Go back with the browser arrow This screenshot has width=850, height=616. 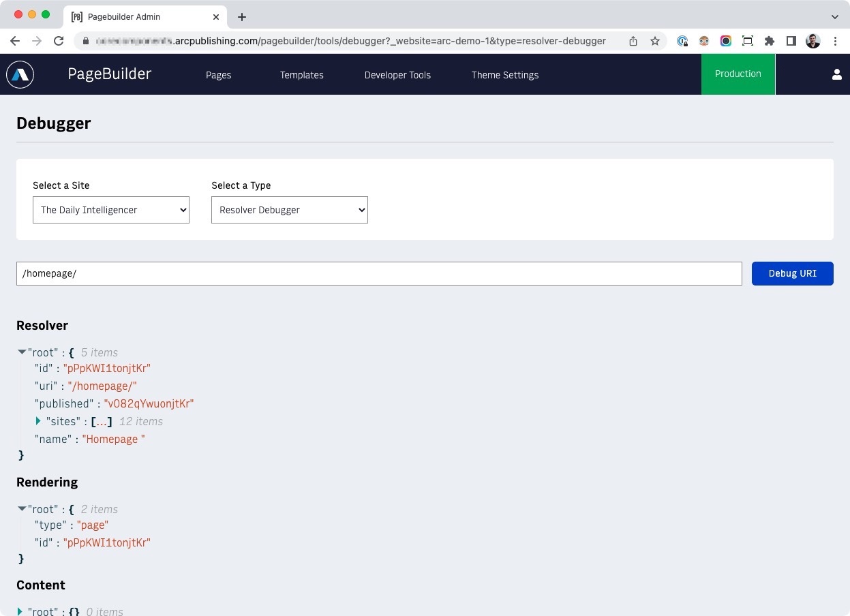point(15,41)
